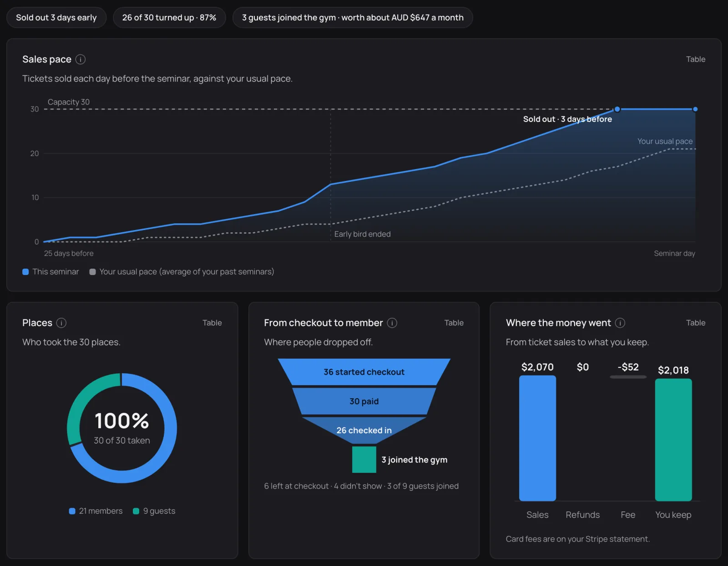Image resolution: width=728 pixels, height=566 pixels.
Task: Open the Where the money went info icon
Action: tap(620, 323)
